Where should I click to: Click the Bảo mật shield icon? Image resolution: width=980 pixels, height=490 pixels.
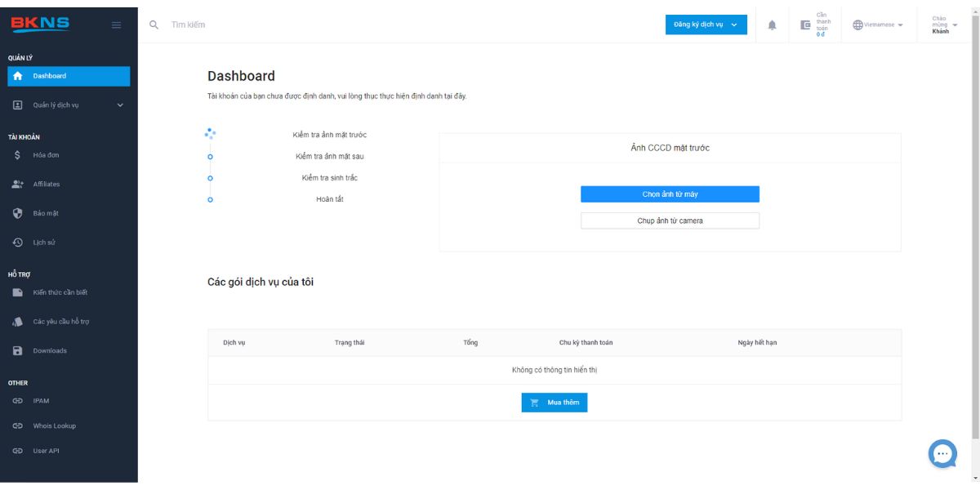(17, 213)
